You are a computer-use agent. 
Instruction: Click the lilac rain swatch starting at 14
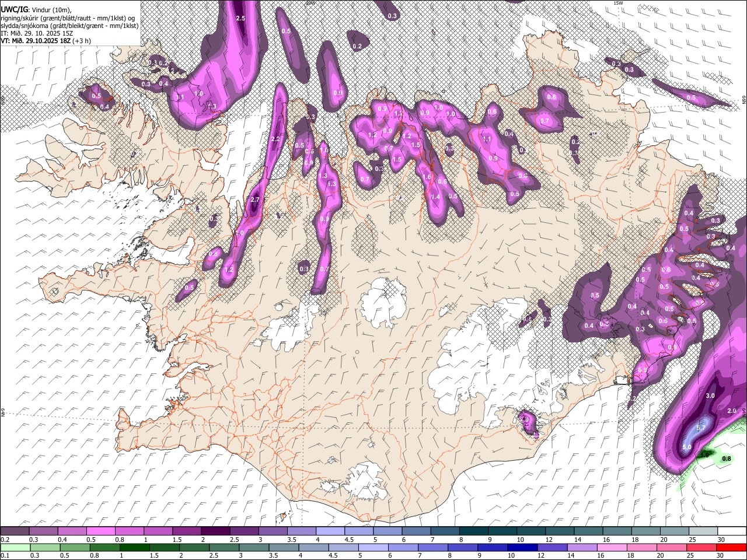pos(582,547)
